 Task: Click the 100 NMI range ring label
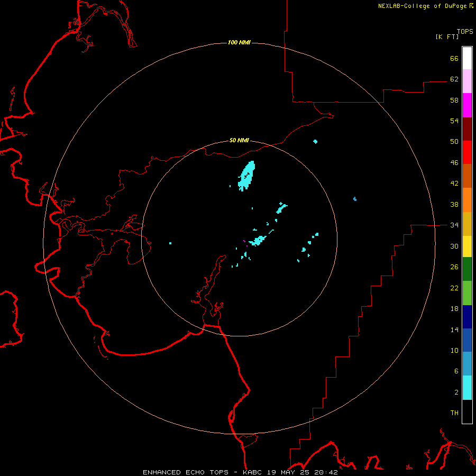click(x=239, y=42)
